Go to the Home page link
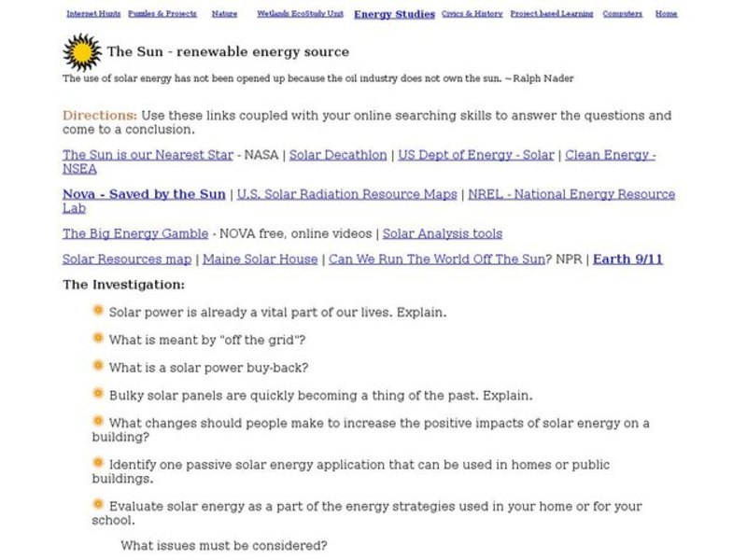Viewport: 747px width, 560px height. pos(666,13)
